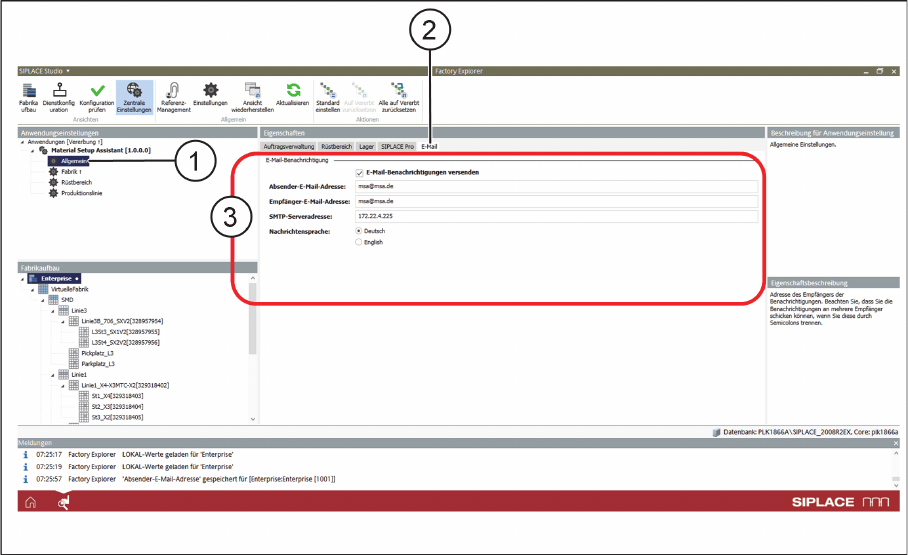
Task: Collapse Material Setup Assistant node
Action: pyautogui.click(x=32, y=151)
